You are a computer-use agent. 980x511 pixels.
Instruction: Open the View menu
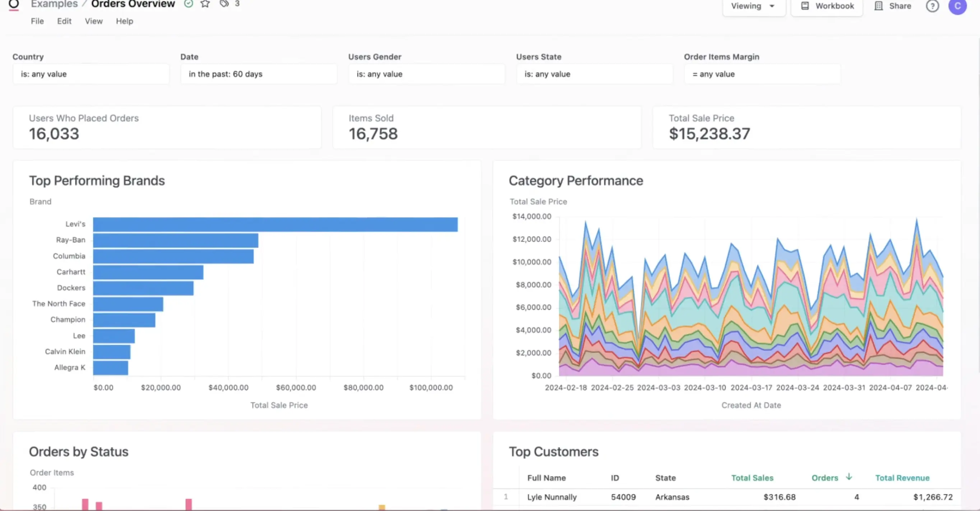pos(94,21)
